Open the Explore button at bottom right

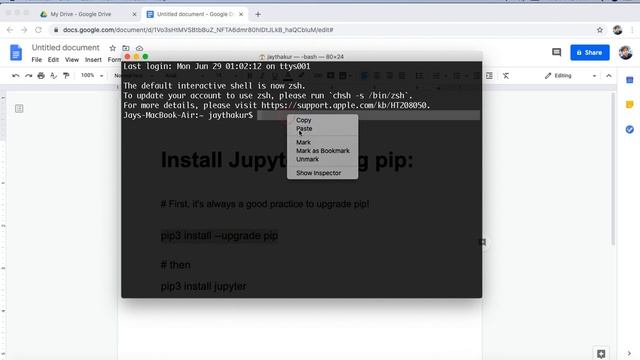coord(601,353)
